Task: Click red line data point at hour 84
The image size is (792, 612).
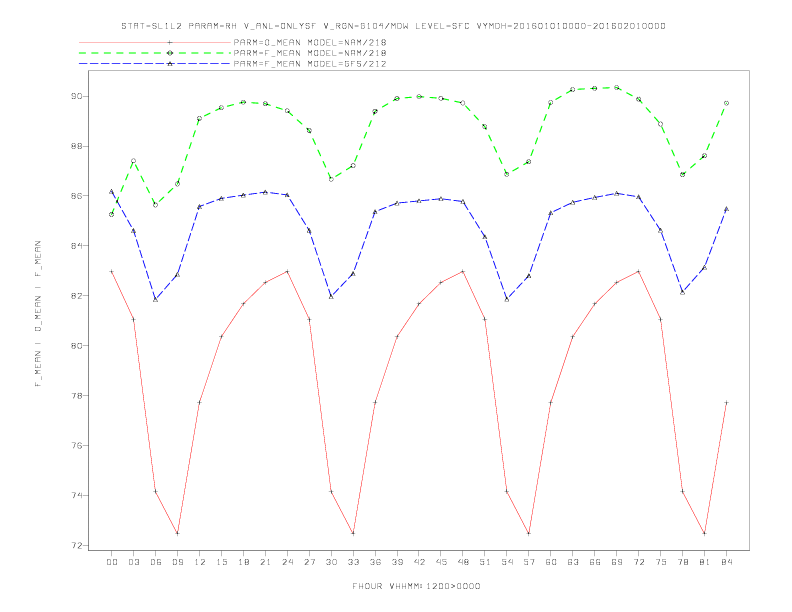Action: click(x=726, y=402)
